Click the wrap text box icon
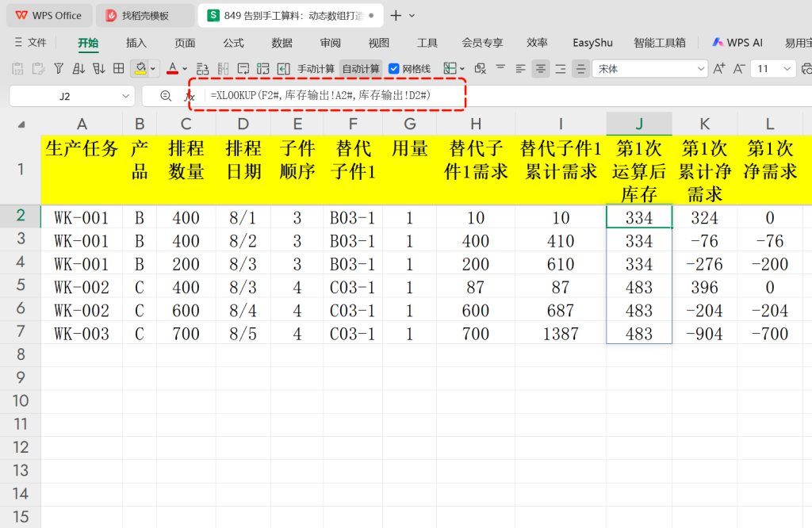 click(243, 69)
